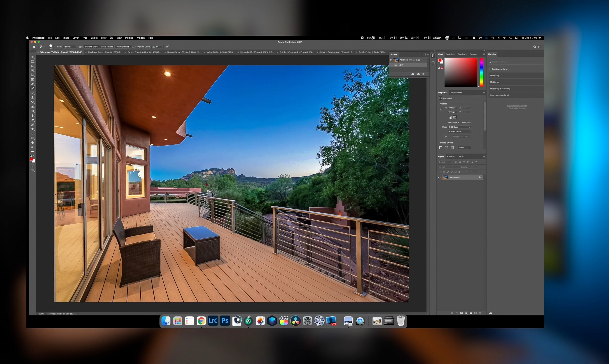Click the hue slider in Color panel
This screenshot has width=609, height=364.
[x=481, y=72]
